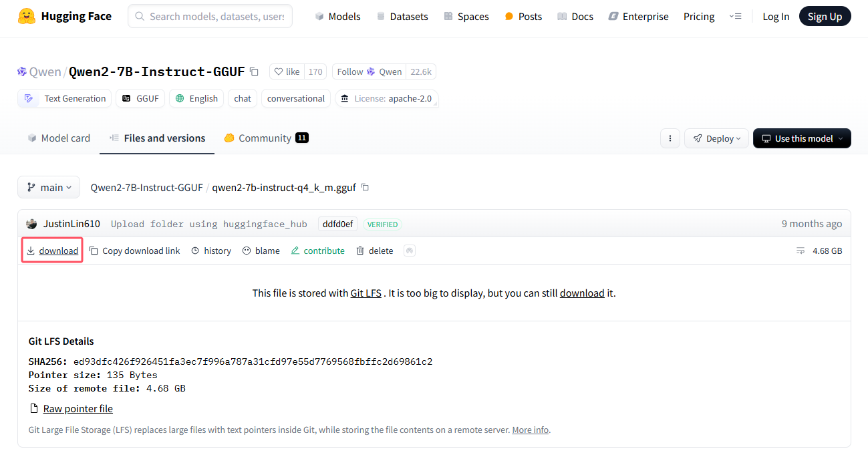Go to Docs in the navigation
This screenshot has width=868, height=463.
(x=575, y=16)
